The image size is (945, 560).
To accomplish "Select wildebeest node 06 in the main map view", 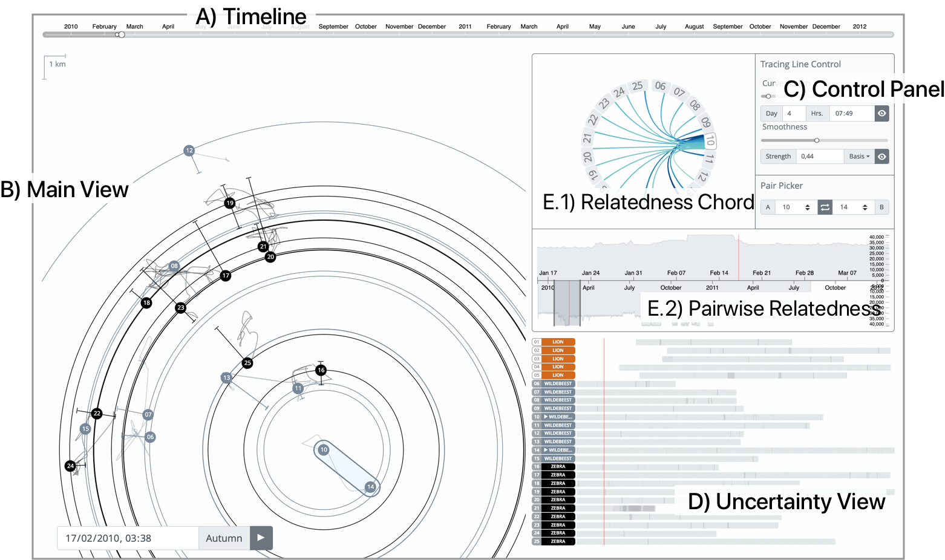I will 151,437.
